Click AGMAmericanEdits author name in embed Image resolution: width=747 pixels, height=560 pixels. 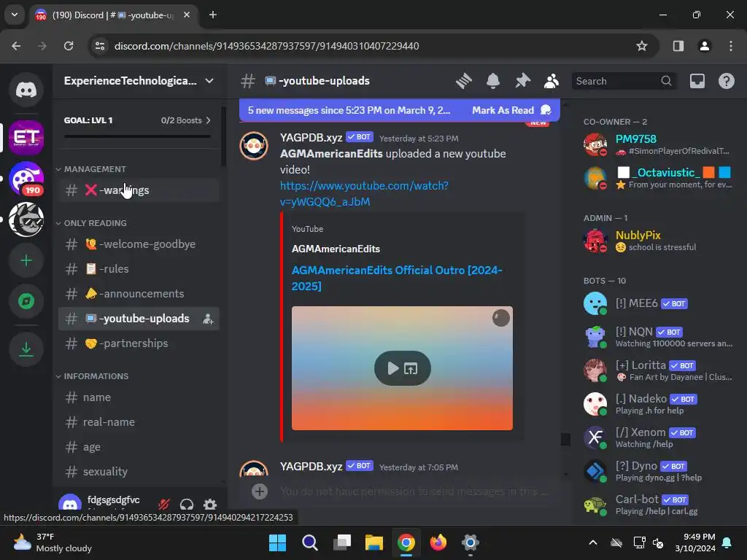336,249
